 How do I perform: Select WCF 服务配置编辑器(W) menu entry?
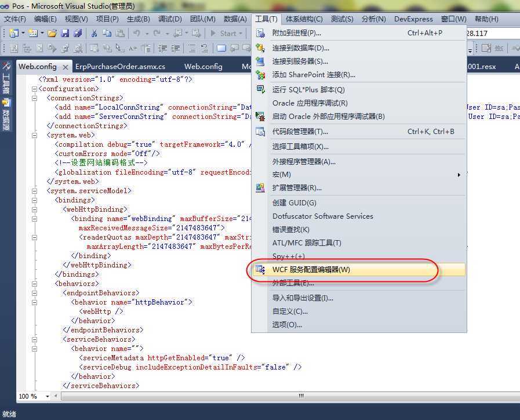click(x=359, y=269)
